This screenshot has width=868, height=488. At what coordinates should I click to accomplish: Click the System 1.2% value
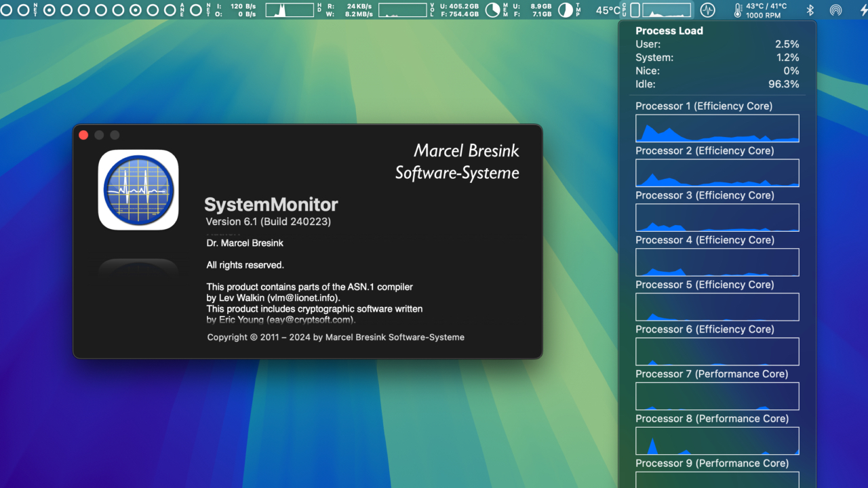pyautogui.click(x=788, y=58)
